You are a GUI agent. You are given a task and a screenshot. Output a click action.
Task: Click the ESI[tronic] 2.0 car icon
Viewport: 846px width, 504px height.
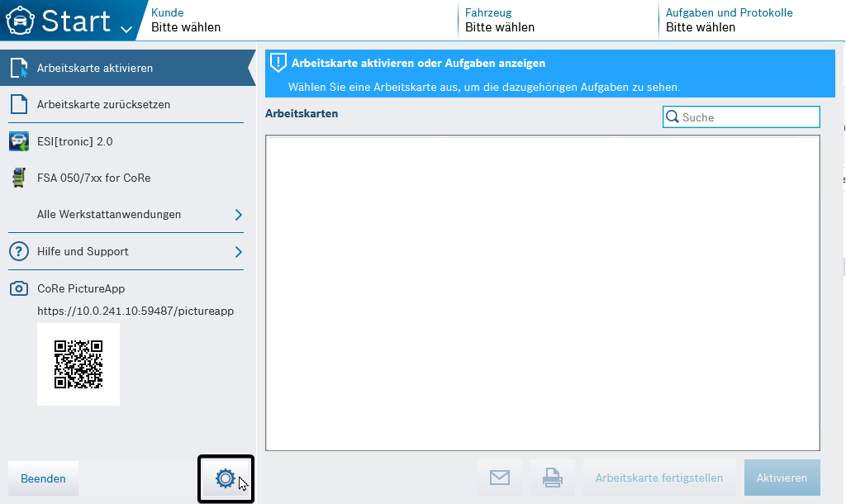coord(19,141)
